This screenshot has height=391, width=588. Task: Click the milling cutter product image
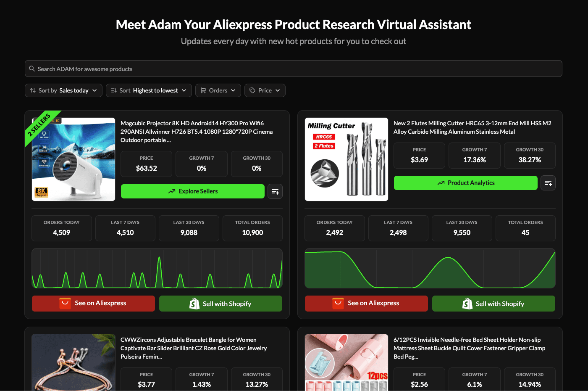[x=346, y=159]
